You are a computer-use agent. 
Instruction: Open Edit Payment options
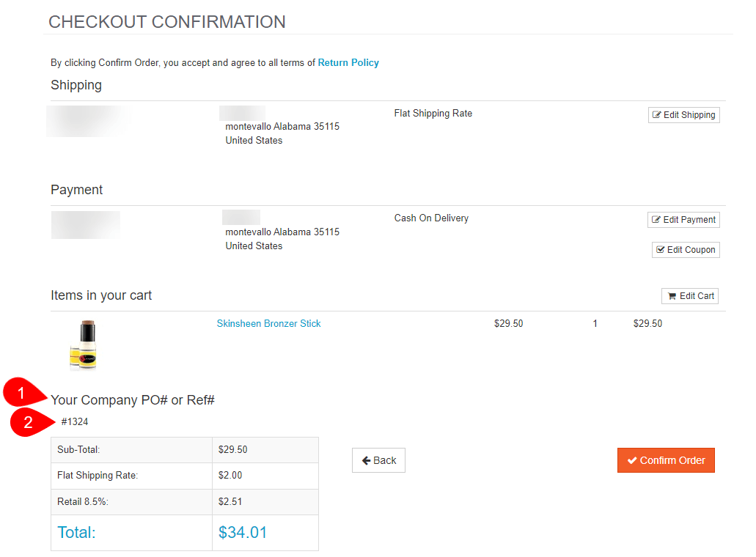pyautogui.click(x=683, y=220)
